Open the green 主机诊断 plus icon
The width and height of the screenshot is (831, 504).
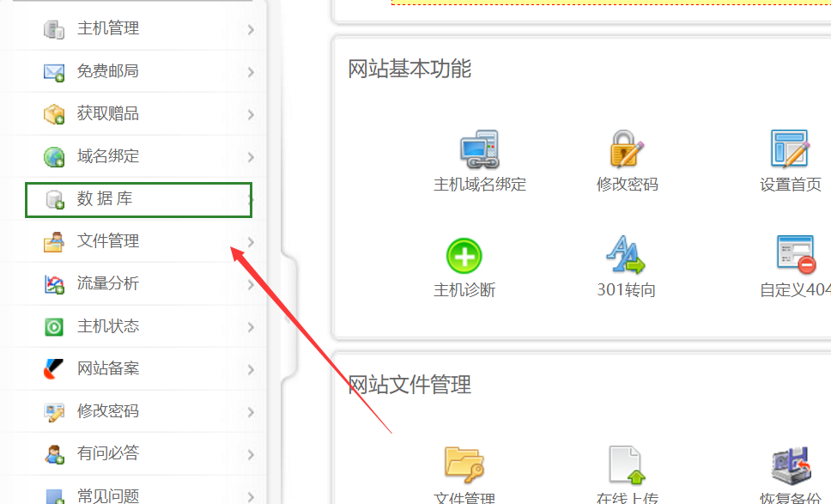click(x=464, y=256)
